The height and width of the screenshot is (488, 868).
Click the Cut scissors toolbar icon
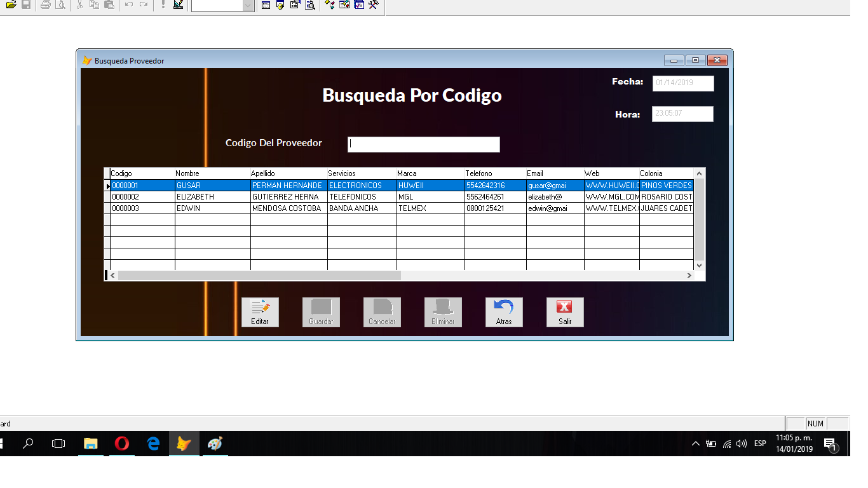point(79,4)
